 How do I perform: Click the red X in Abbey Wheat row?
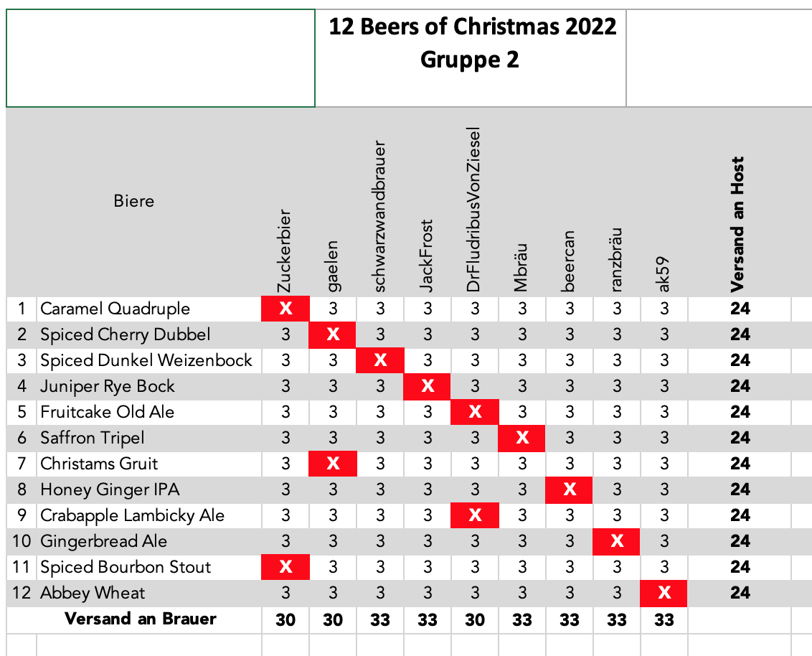(x=664, y=593)
